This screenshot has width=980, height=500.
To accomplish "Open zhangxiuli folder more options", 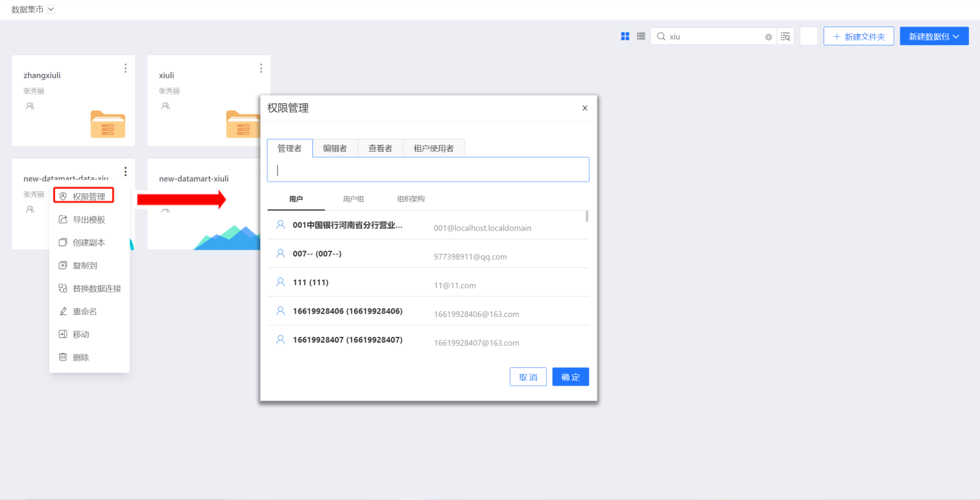I will coord(125,68).
